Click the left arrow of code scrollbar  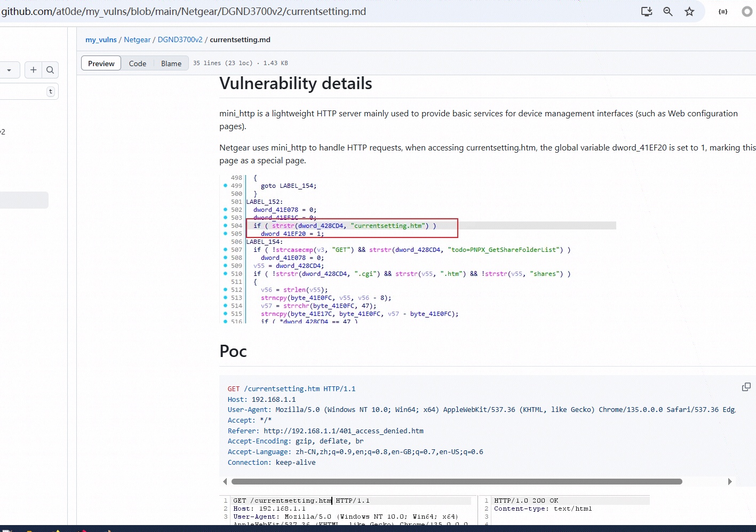[225, 481]
